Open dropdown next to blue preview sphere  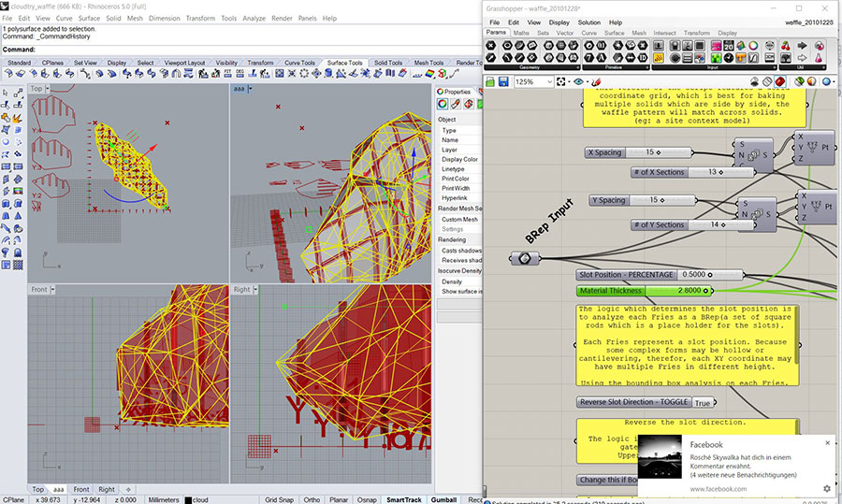tap(835, 81)
